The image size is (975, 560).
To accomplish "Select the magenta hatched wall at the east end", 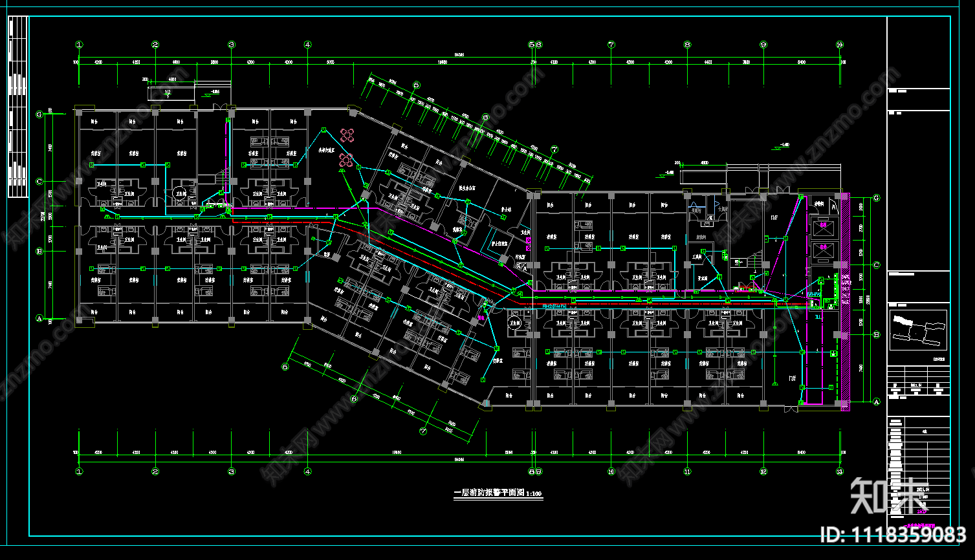I will coord(844,301).
